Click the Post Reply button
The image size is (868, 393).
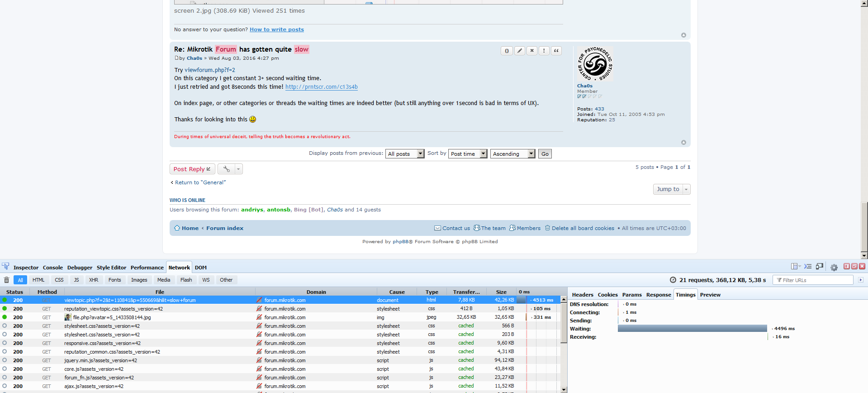point(192,169)
